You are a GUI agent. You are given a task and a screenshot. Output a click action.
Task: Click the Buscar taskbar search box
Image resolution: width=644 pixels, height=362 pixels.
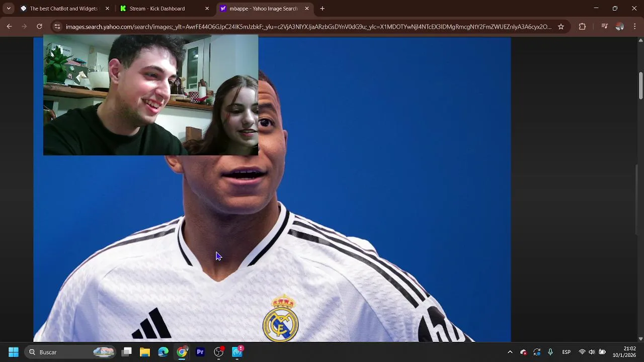point(71,352)
